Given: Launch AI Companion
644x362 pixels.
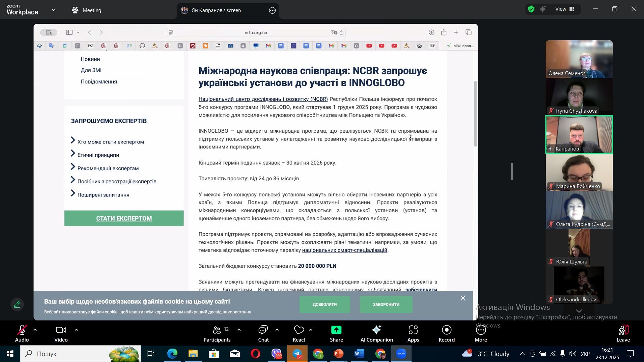Looking at the screenshot, I should 376,334.
